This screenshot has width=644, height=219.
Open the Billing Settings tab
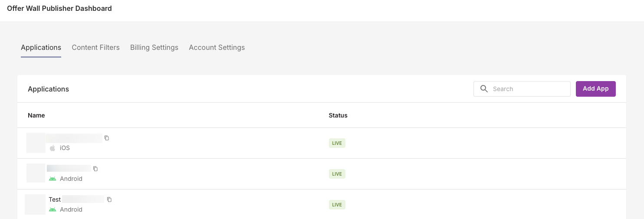154,47
